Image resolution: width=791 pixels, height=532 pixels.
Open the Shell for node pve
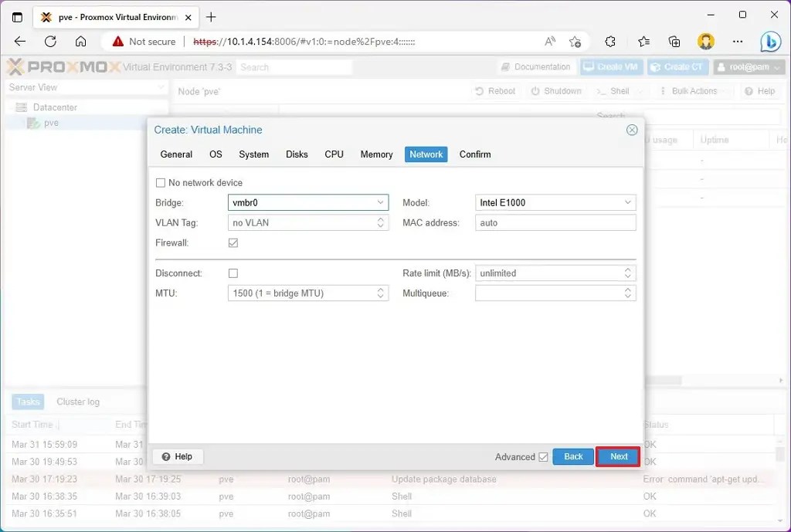(x=619, y=90)
